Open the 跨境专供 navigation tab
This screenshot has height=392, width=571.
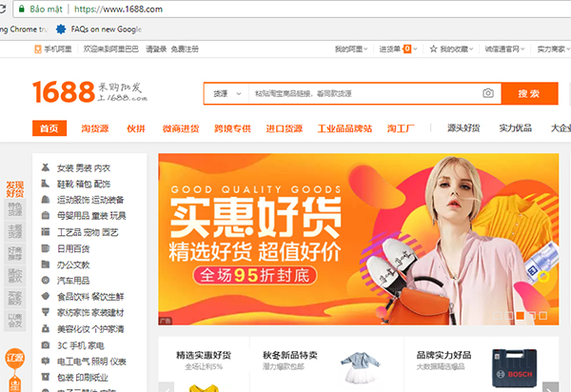tap(231, 128)
